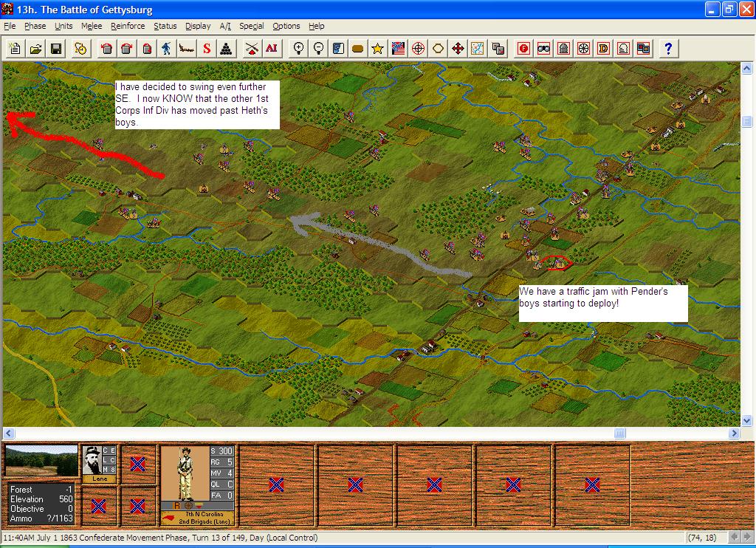
Task: Click the red-outlined selected hex on map
Action: coord(557,263)
